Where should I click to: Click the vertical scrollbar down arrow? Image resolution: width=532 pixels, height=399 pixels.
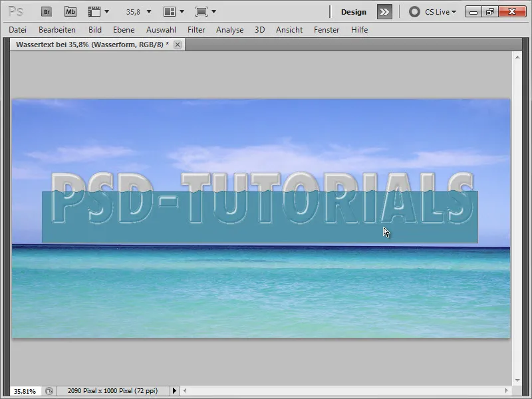(517, 380)
